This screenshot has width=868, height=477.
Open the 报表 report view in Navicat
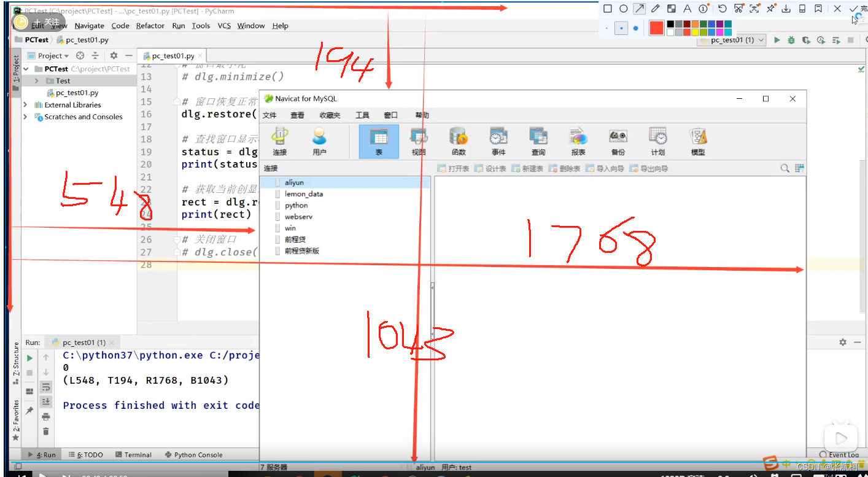[578, 142]
